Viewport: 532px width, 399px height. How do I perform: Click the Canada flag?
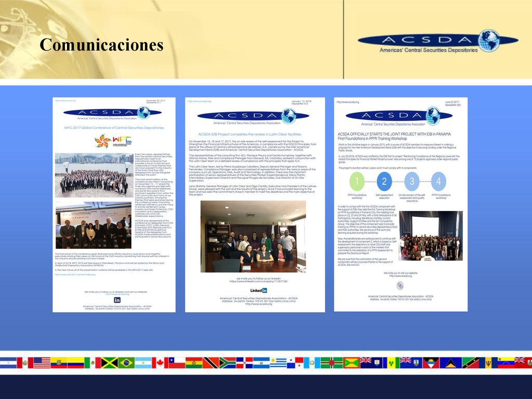[x=160, y=363]
